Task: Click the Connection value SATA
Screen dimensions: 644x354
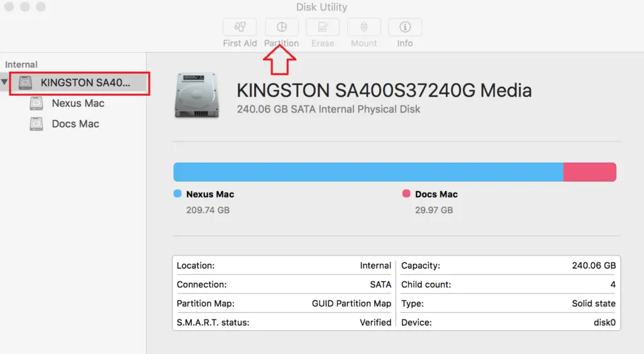Action: point(380,285)
